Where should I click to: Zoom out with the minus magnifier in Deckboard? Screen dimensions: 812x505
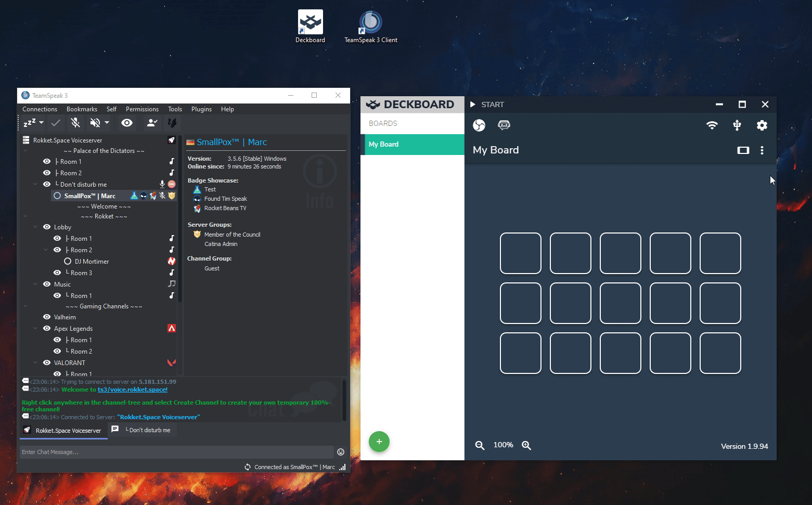tap(480, 445)
